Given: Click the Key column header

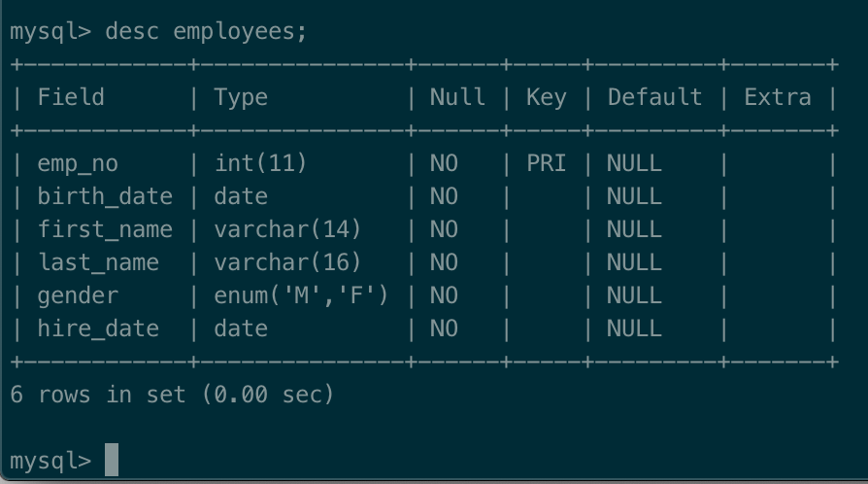Looking at the screenshot, I should coord(547,99).
